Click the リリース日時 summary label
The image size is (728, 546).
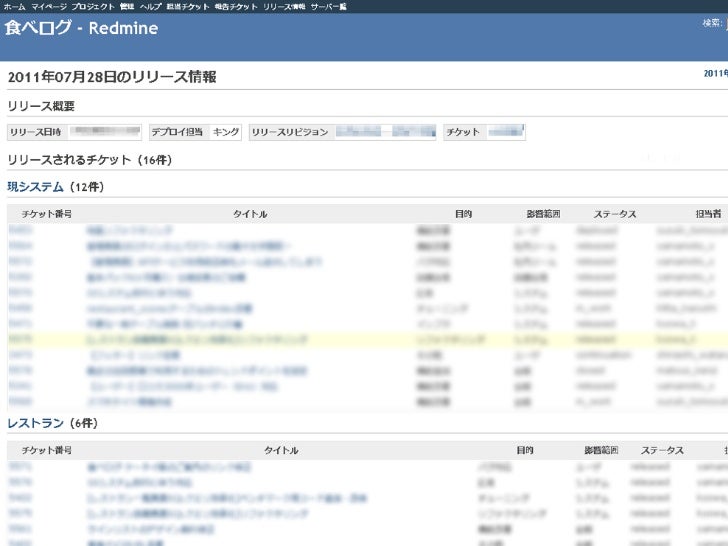click(36, 132)
